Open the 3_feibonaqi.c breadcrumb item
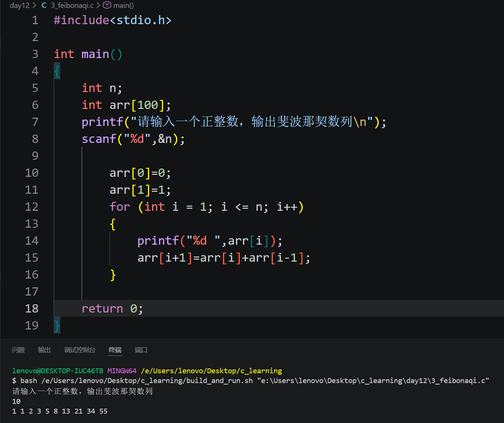This screenshot has width=504, height=423. pos(72,5)
